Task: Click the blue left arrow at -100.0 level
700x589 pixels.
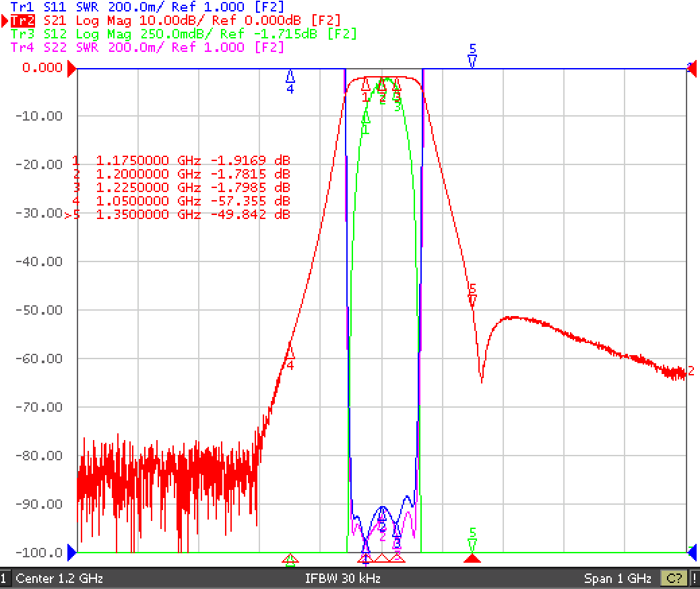Action: [x=72, y=553]
